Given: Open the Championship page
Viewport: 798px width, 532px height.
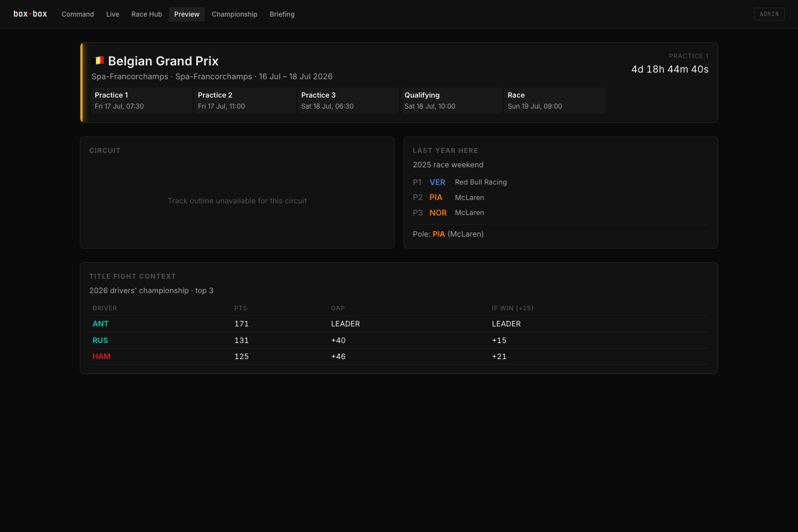Looking at the screenshot, I should [x=234, y=14].
